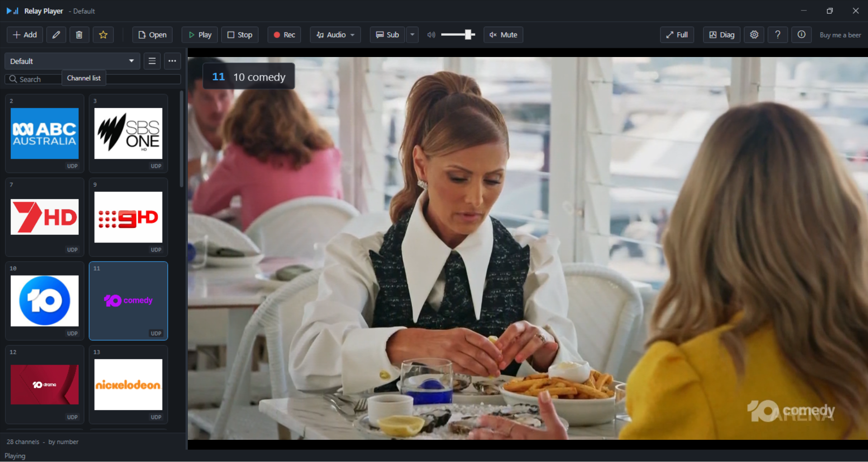The height and width of the screenshot is (462, 868).
Task: Start playback with Play button
Action: 200,35
